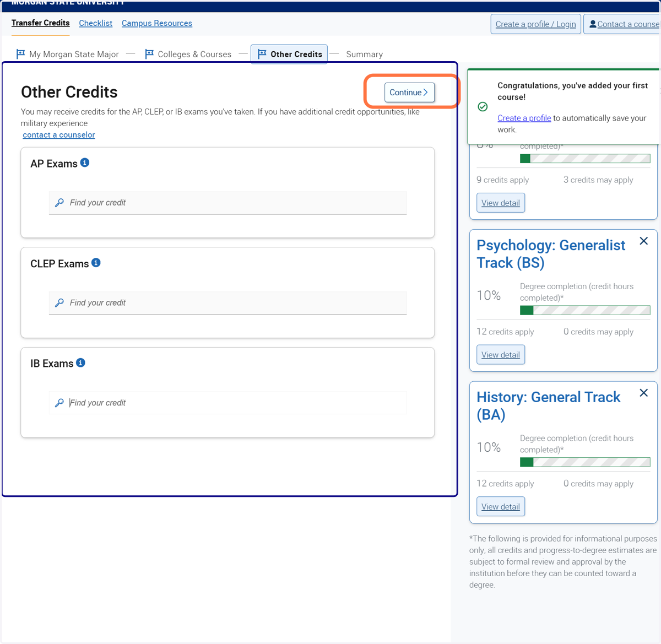Screen dimensions: 661x644
Task: Click the CLEP Exams section heading
Action: coord(59,264)
